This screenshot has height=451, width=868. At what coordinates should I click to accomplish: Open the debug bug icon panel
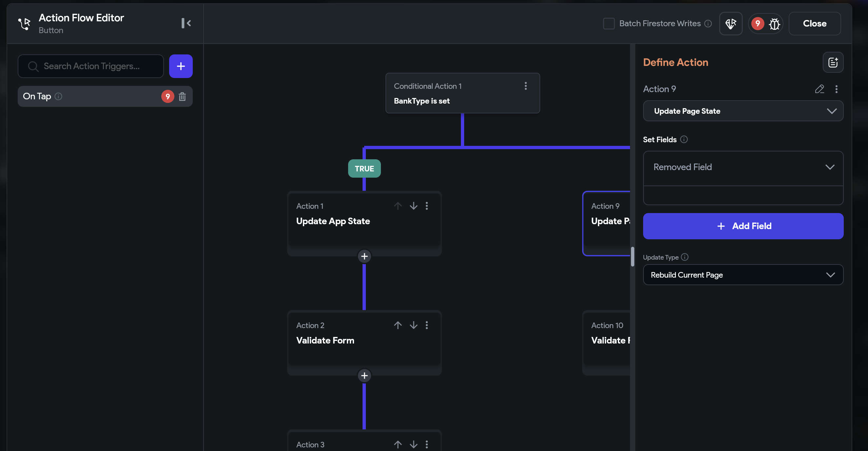click(x=774, y=24)
